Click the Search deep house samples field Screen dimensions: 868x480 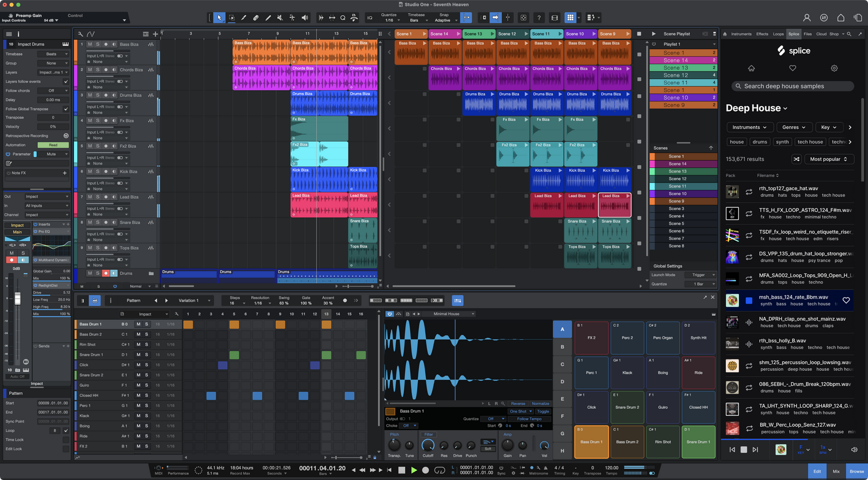[x=793, y=86]
